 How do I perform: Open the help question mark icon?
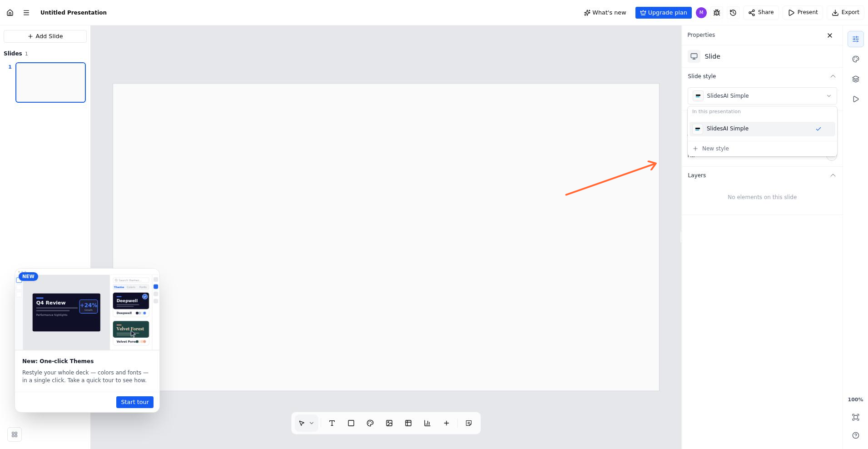pyautogui.click(x=856, y=435)
